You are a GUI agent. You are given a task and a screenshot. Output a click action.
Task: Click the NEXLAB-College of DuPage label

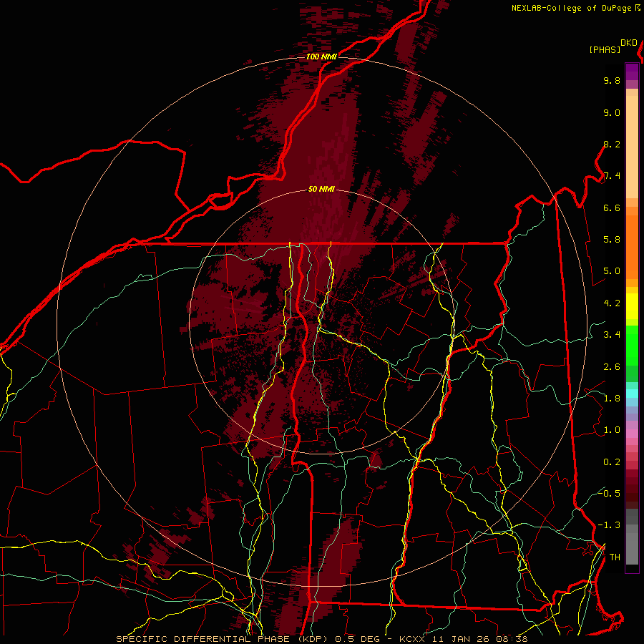tap(571, 8)
